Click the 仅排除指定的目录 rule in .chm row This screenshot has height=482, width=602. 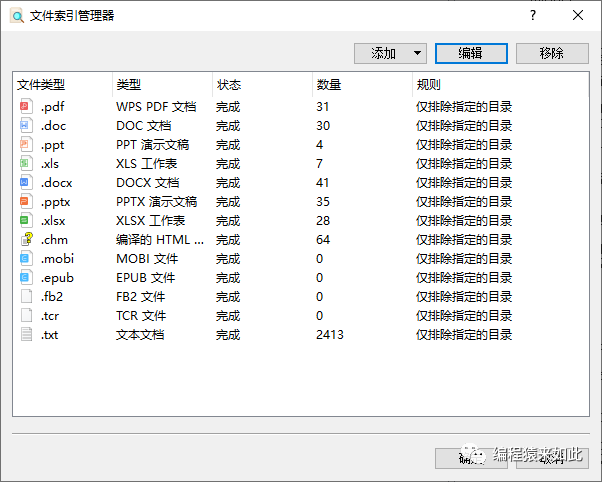click(464, 240)
